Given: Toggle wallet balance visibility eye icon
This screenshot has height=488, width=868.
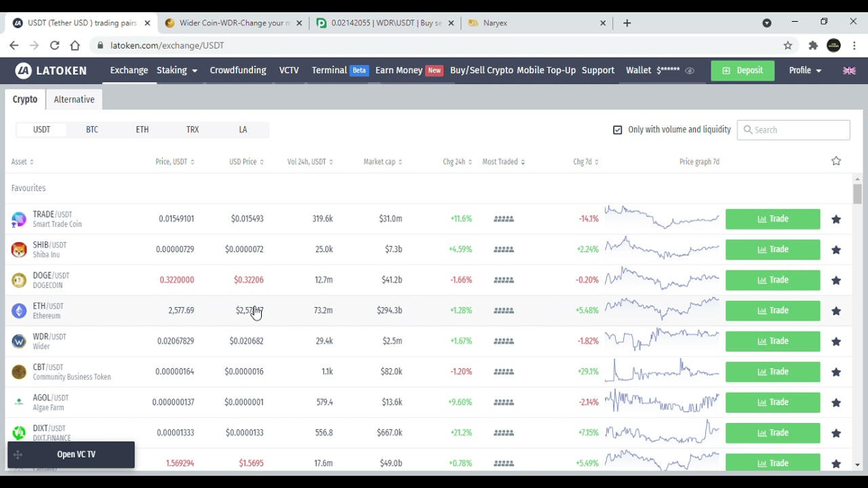Looking at the screenshot, I should point(690,70).
